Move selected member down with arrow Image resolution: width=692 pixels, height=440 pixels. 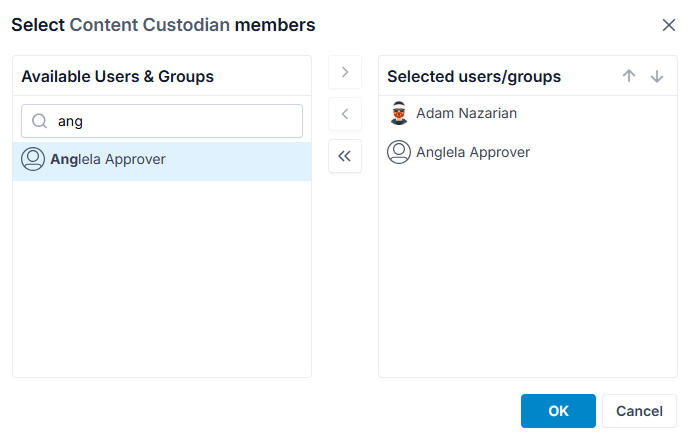click(x=657, y=76)
